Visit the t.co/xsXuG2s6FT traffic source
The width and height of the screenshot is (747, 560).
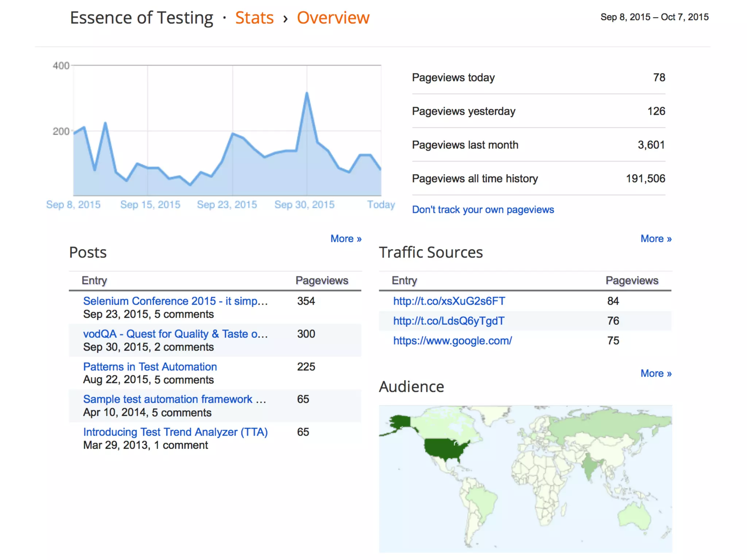click(x=449, y=301)
